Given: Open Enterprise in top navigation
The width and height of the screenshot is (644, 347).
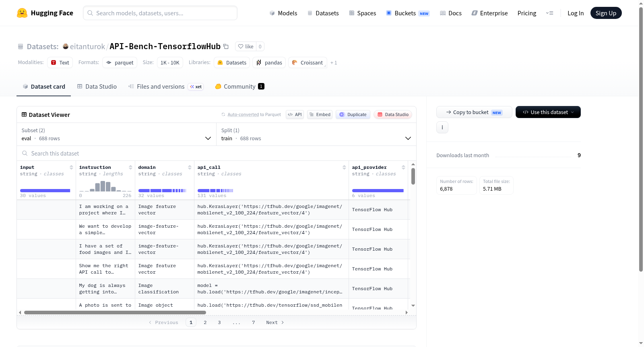Looking at the screenshot, I should (x=490, y=13).
